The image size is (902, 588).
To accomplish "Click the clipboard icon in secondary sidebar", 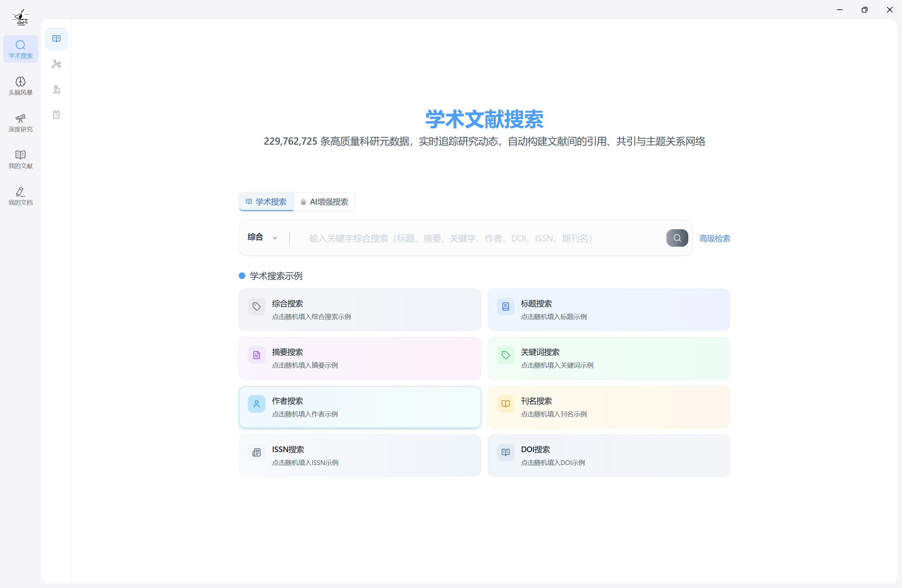I will tap(56, 114).
